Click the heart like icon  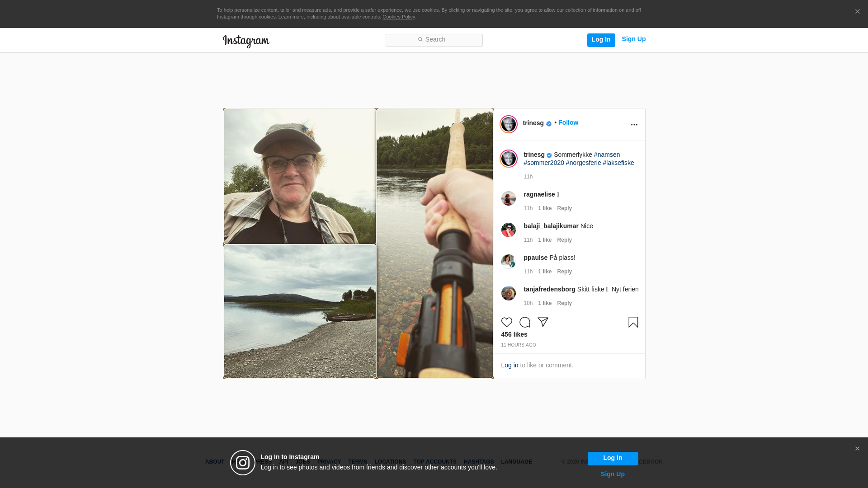[x=506, y=322]
